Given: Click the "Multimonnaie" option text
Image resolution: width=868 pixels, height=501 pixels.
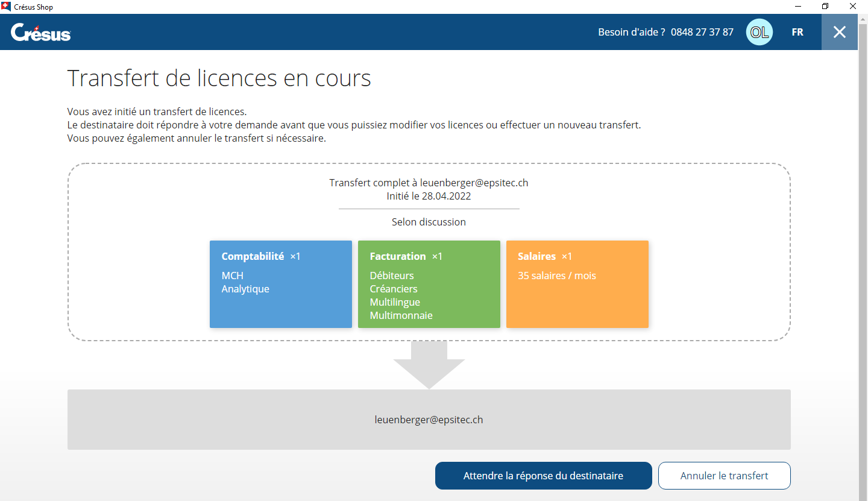Looking at the screenshot, I should [401, 315].
